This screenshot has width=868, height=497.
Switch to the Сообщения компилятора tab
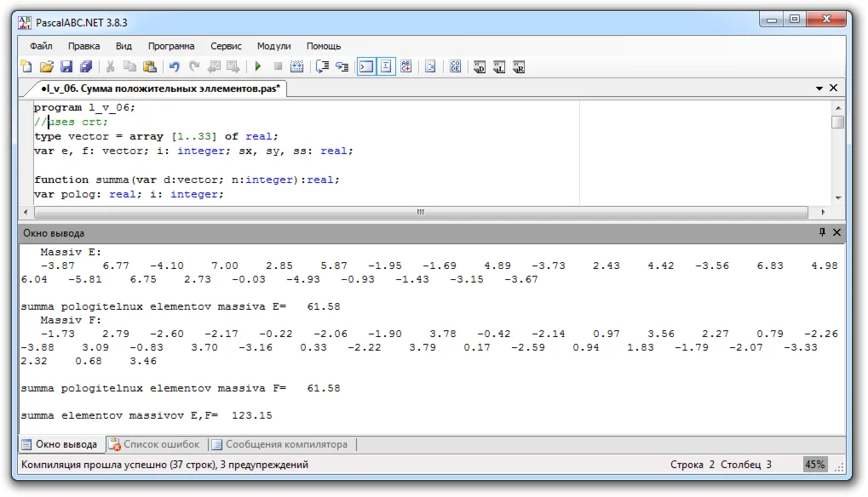279,444
